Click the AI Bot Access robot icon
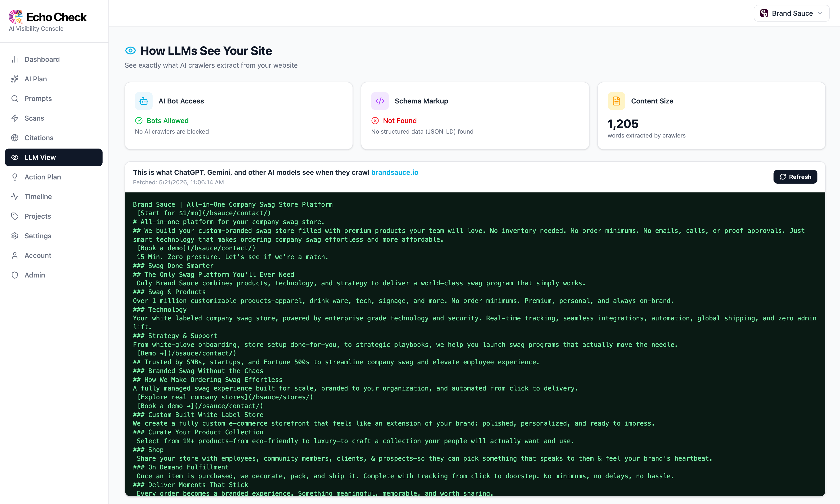This screenshot has height=504, width=840. coord(144,101)
